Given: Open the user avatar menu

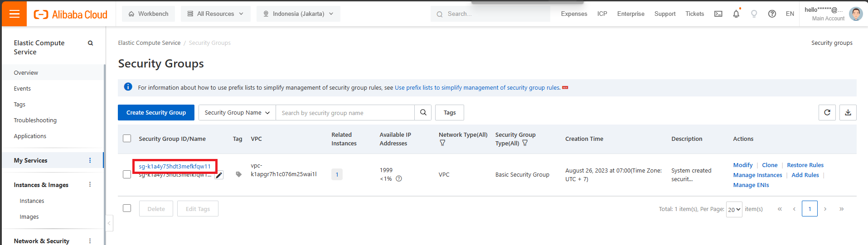Looking at the screenshot, I should (x=856, y=14).
